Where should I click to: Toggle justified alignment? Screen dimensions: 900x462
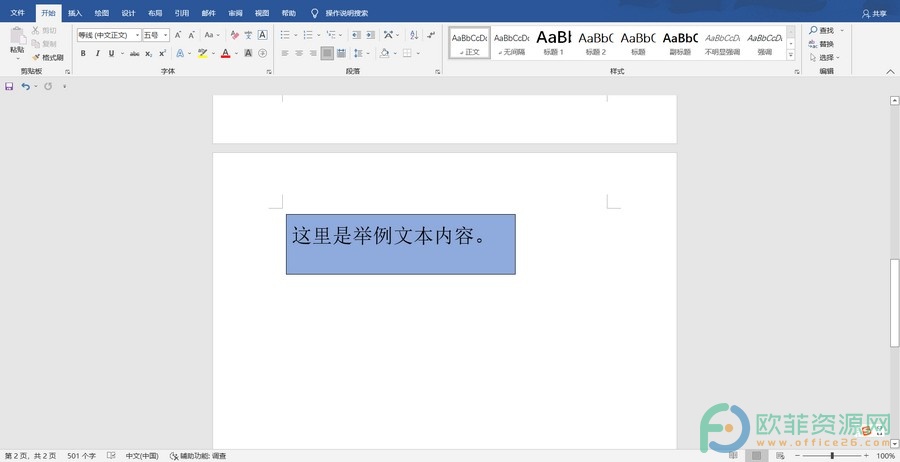[327, 53]
